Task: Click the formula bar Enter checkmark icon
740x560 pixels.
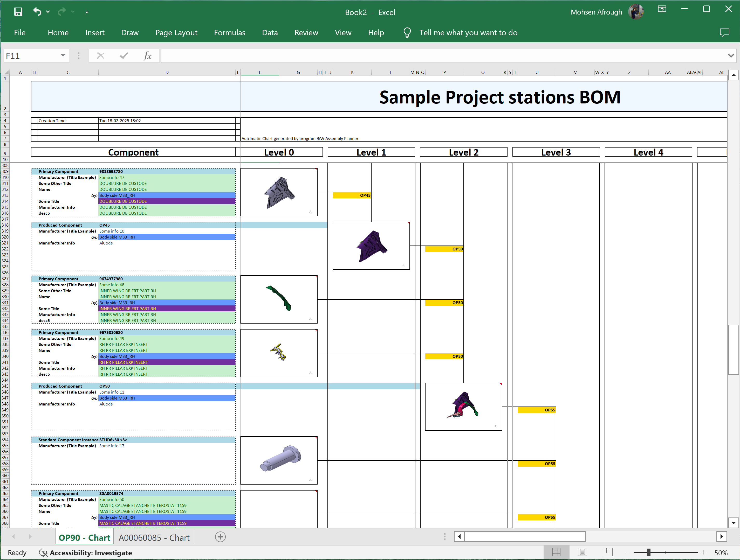Action: [x=124, y=55]
